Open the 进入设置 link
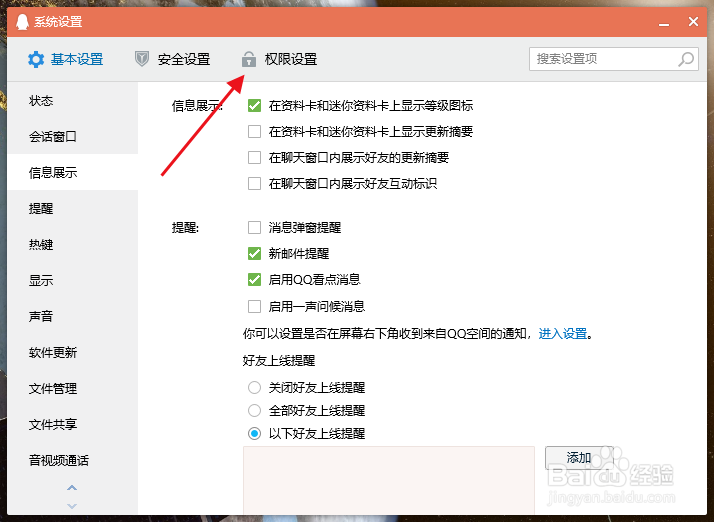 tap(563, 333)
